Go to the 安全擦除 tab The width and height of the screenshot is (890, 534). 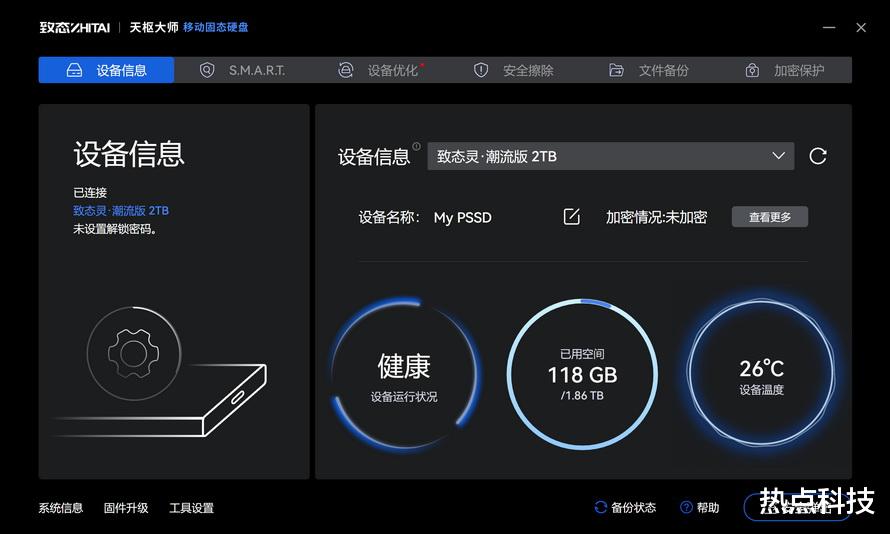[x=513, y=70]
